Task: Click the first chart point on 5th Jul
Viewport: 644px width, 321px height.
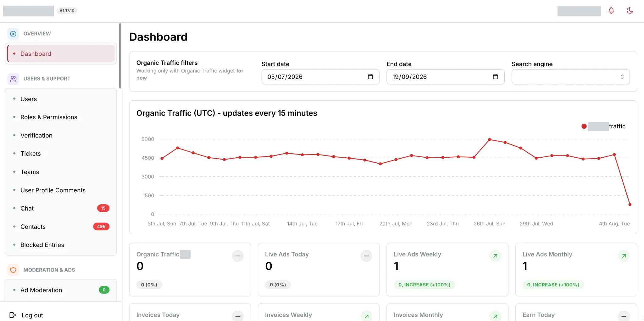Action: tap(162, 158)
